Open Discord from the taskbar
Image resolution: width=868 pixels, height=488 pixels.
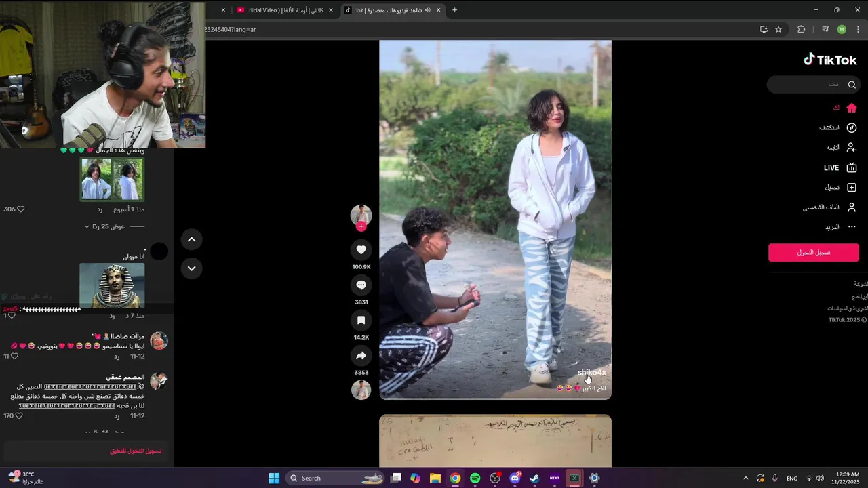515,478
